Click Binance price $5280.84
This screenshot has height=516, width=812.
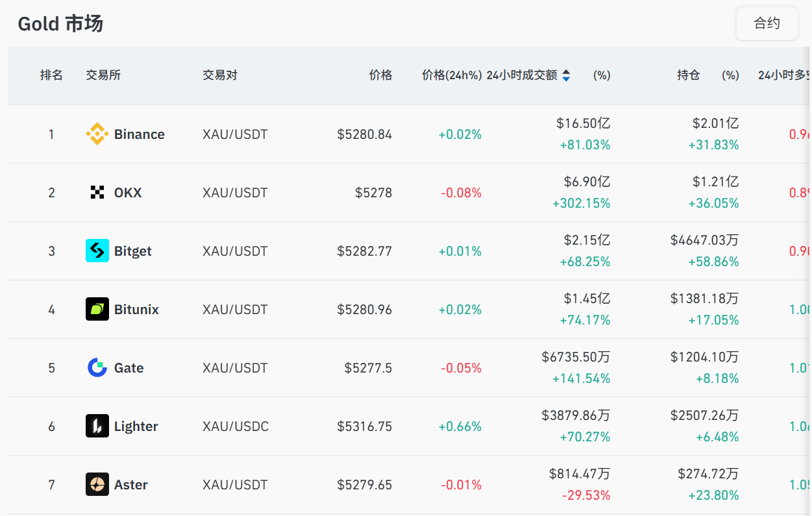[x=364, y=134]
